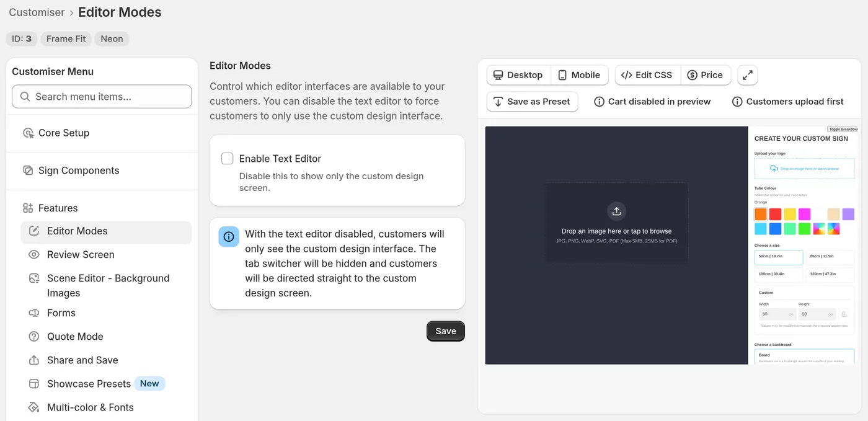The width and height of the screenshot is (868, 421).
Task: Click the Forms icon in sidebar
Action: coord(34,313)
